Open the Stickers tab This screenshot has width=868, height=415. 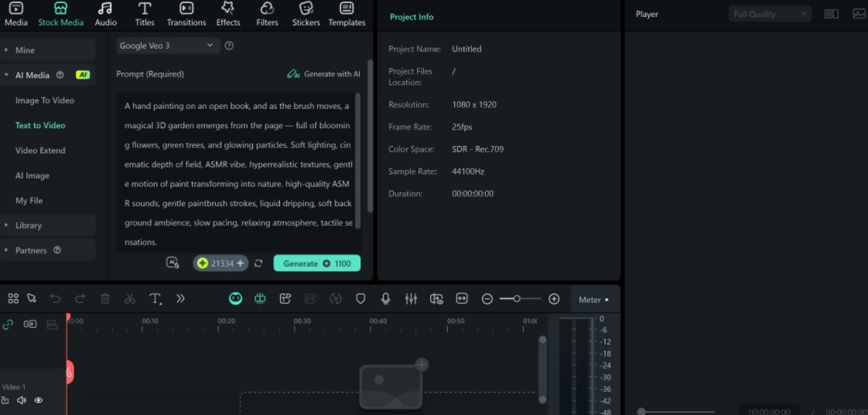click(x=306, y=15)
